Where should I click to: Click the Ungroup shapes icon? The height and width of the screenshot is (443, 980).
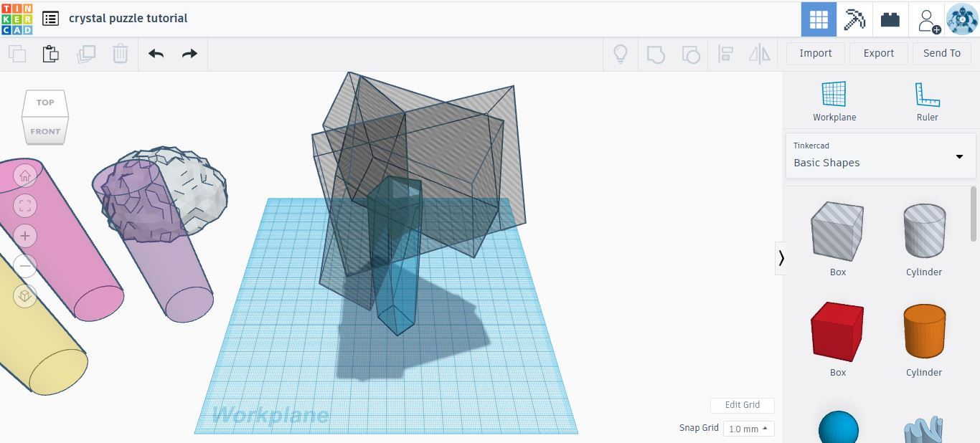pyautogui.click(x=690, y=54)
